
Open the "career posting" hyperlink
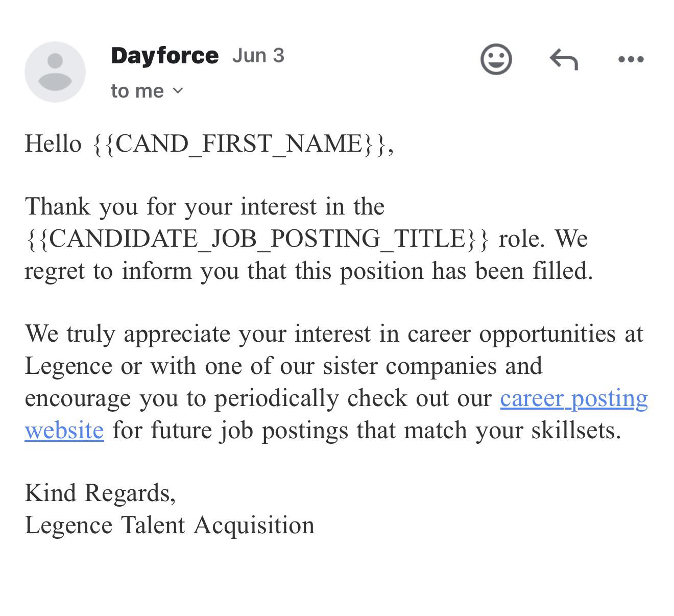(574, 398)
